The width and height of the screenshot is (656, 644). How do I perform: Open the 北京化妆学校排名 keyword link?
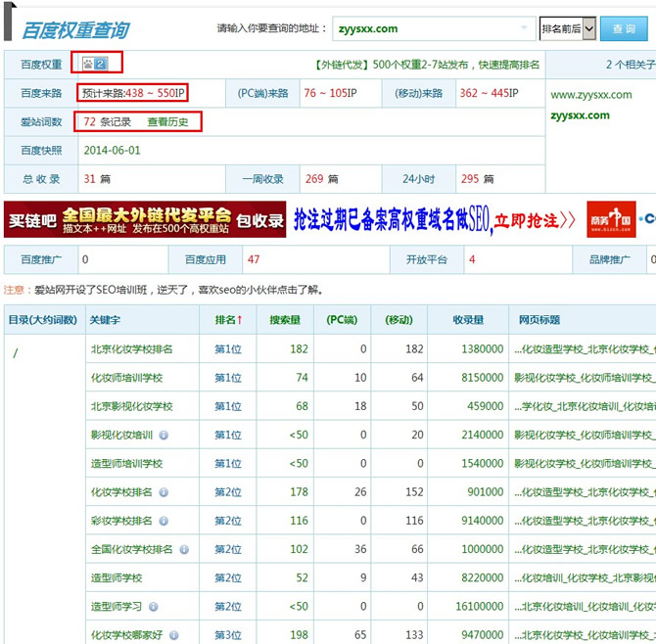point(131,349)
